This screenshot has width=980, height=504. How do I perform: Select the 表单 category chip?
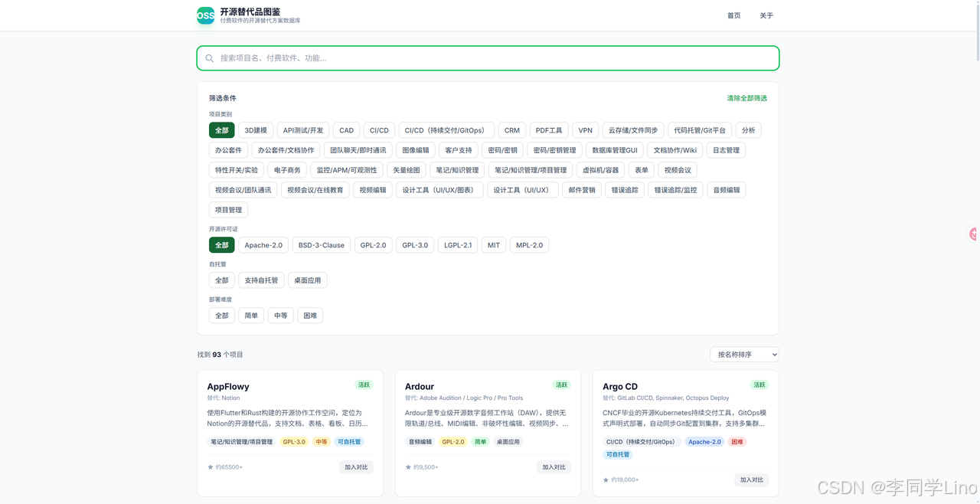[642, 170]
